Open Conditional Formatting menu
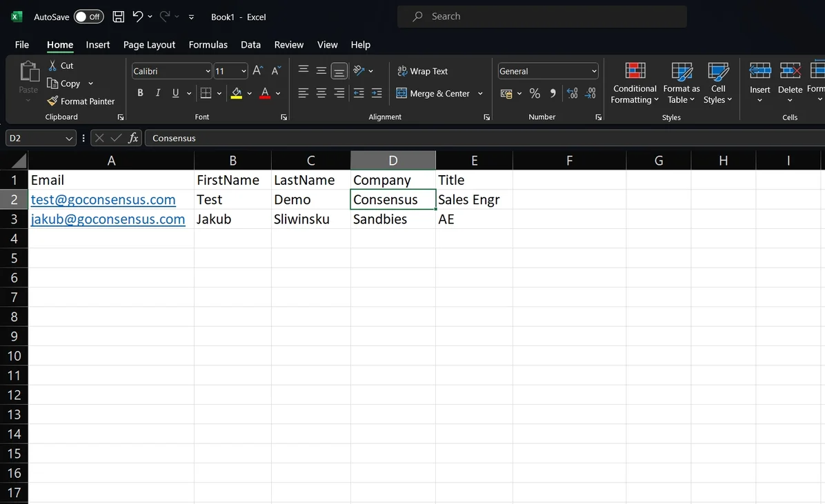Viewport: 825px width, 504px height. point(635,83)
